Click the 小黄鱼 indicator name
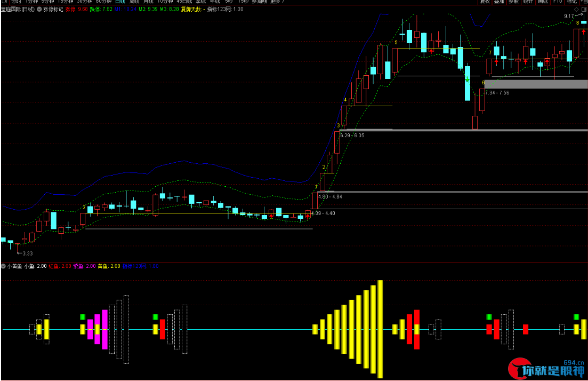 (x=14, y=266)
